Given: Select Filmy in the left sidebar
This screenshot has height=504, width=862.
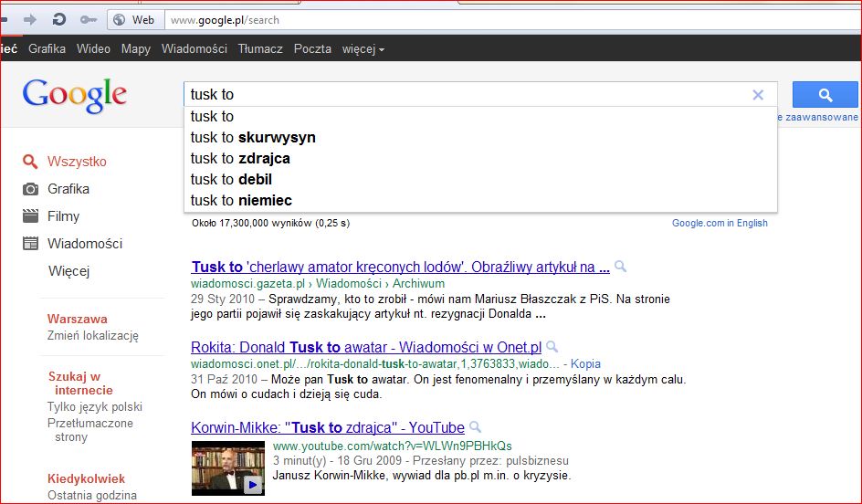Looking at the screenshot, I should pos(63,216).
